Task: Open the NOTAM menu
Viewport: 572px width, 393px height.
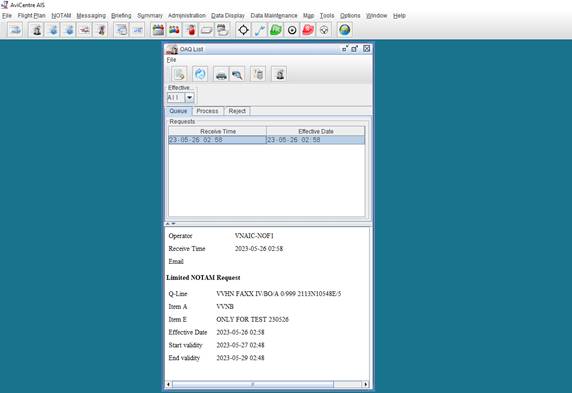Action: click(61, 16)
